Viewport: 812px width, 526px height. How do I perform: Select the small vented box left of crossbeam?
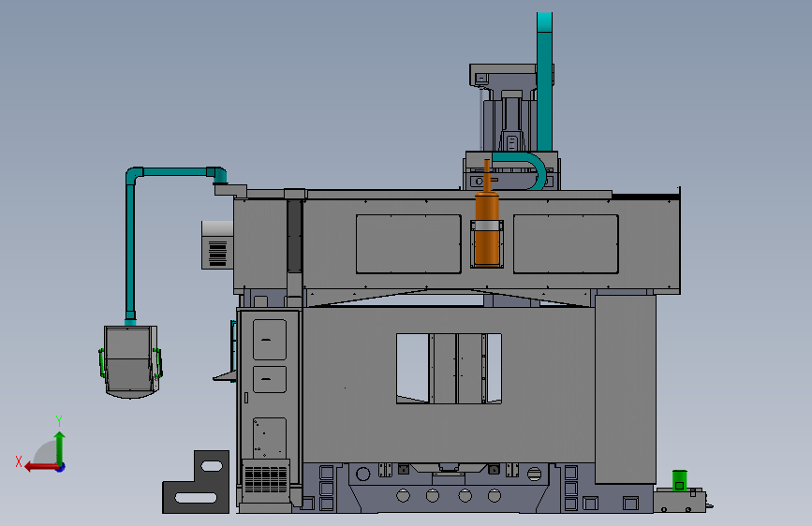click(x=217, y=245)
